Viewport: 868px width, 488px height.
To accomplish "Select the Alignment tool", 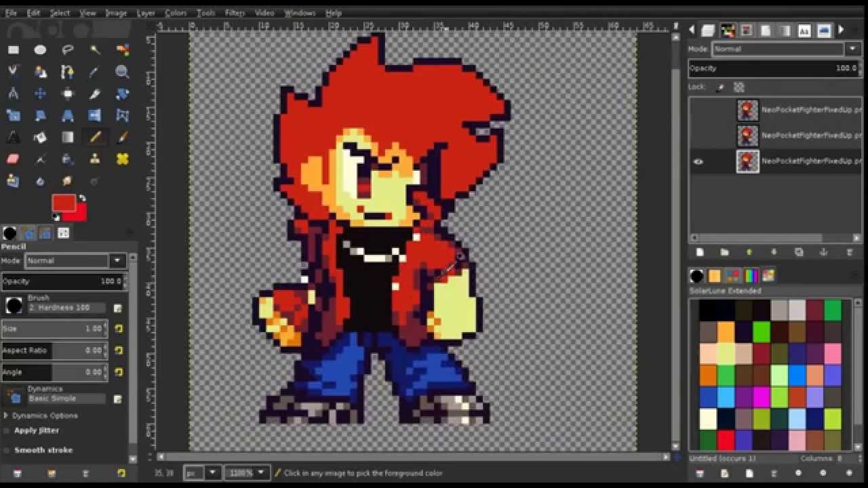I will click(x=68, y=94).
